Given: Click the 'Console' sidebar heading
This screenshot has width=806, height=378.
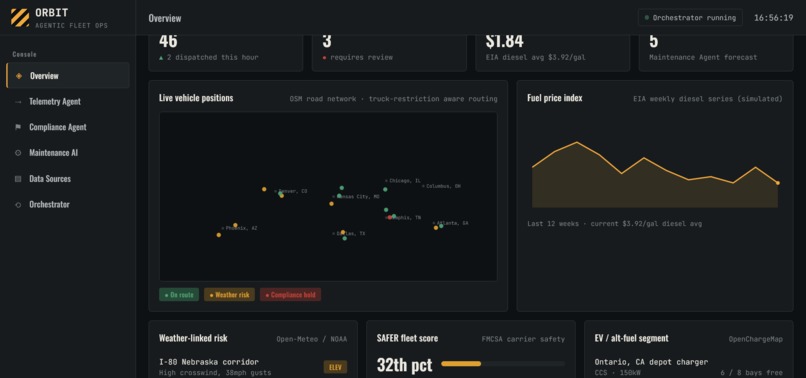Looking at the screenshot, I should point(24,54).
